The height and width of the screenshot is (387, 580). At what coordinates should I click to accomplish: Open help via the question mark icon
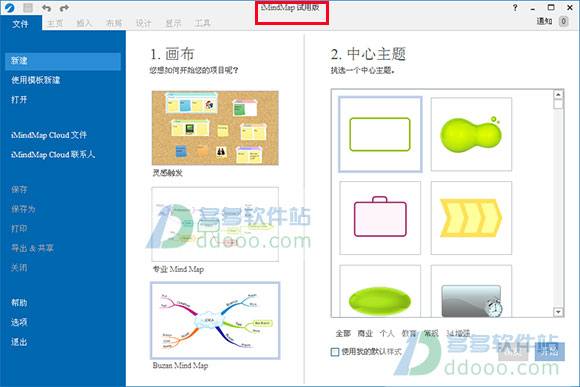tap(515, 7)
